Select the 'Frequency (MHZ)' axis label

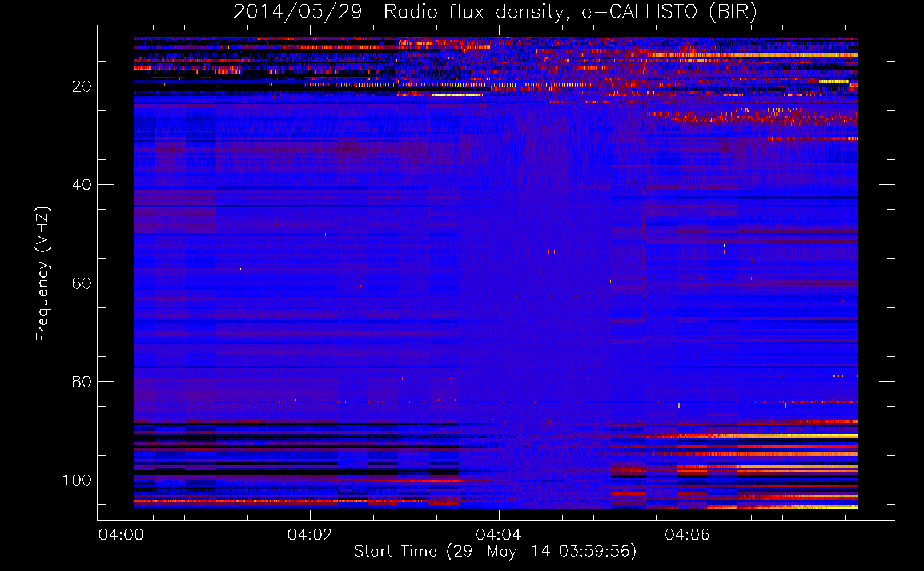click(43, 274)
